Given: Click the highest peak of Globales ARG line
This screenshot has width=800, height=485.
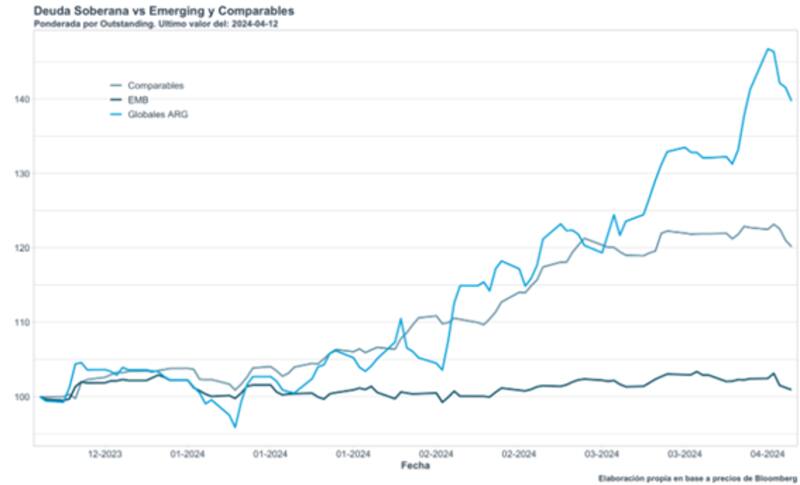Looking at the screenshot, I should click(768, 48).
